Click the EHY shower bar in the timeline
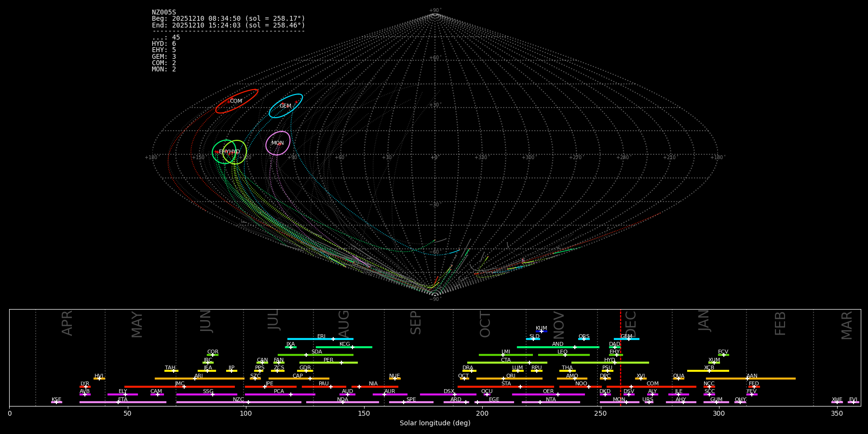868x434 pixels. [x=616, y=355]
